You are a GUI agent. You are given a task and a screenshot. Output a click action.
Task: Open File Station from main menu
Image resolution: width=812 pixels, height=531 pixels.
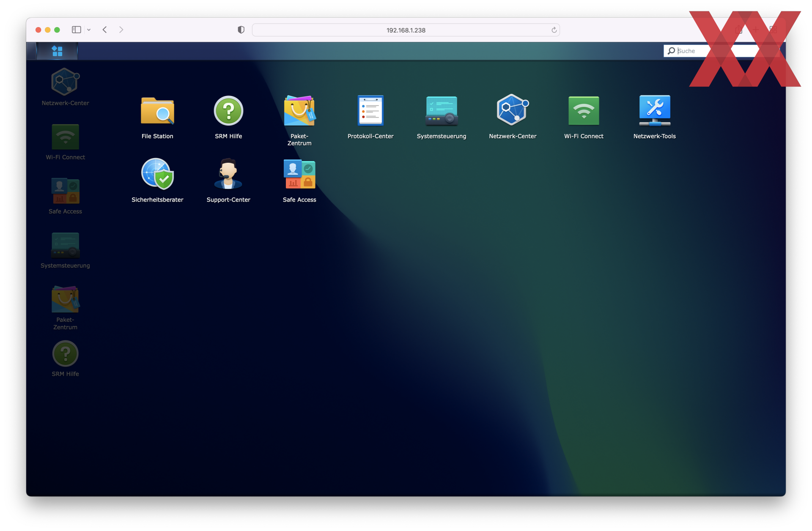point(157,117)
